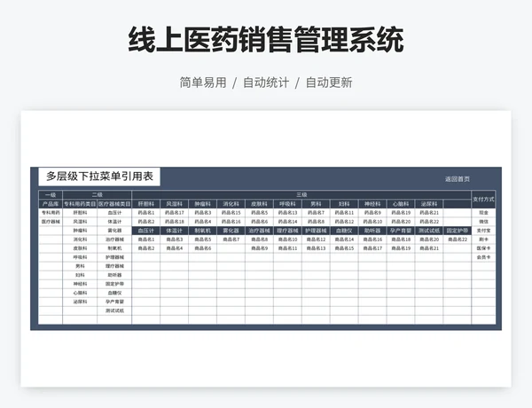
Task: Select the 商品名18 cell
Action: coord(401,239)
